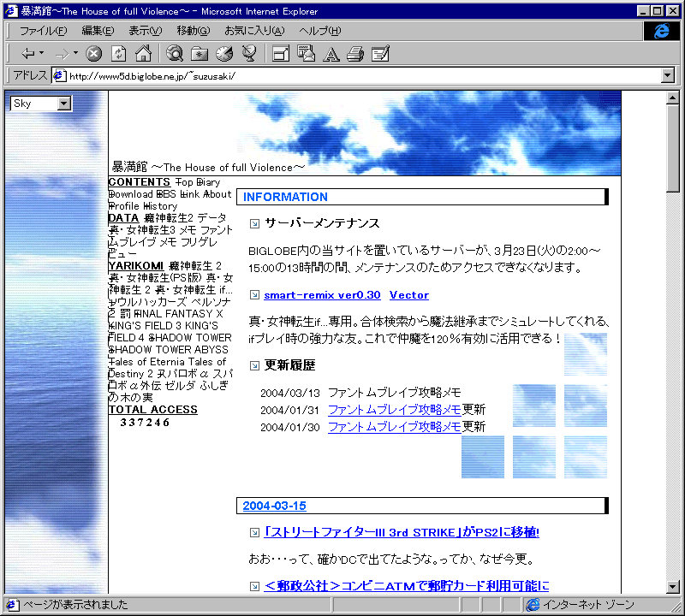The width and height of the screenshot is (685, 616).
Task: Go back with the Back arrow button
Action: coord(27,54)
